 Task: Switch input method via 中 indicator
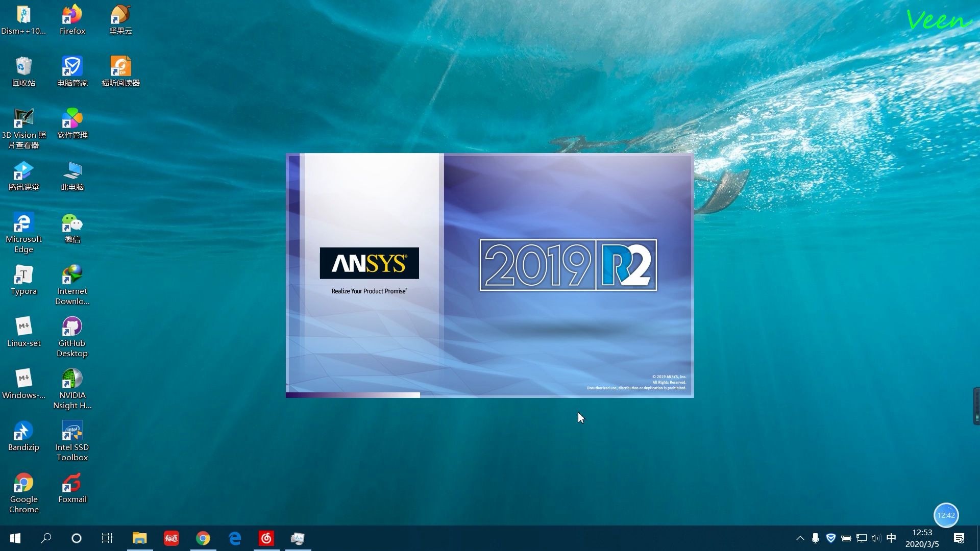pyautogui.click(x=891, y=538)
